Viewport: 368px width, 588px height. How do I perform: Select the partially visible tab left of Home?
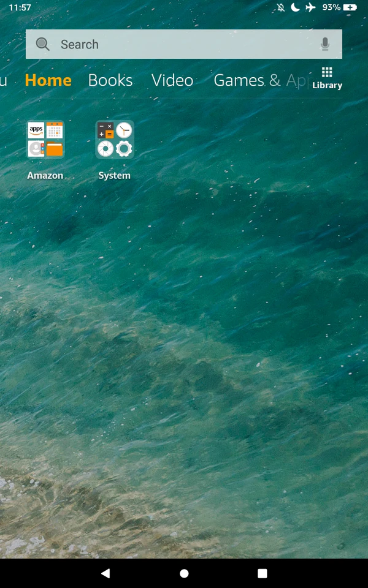pyautogui.click(x=3, y=80)
